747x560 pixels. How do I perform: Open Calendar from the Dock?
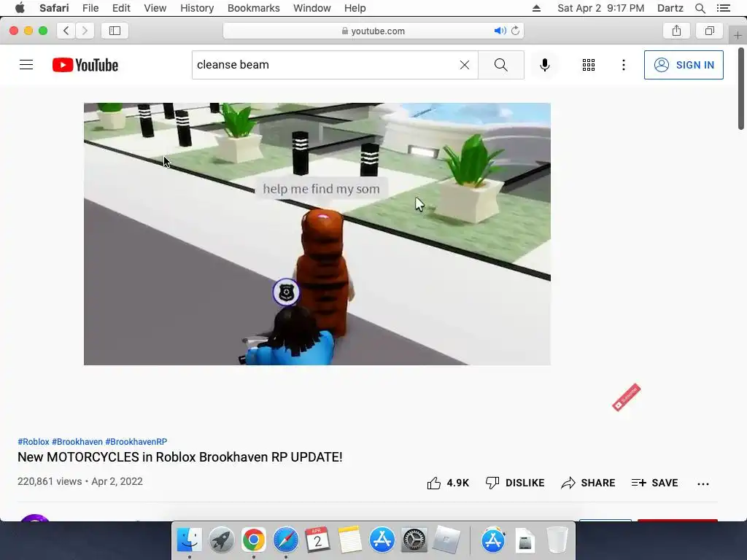pyautogui.click(x=317, y=540)
